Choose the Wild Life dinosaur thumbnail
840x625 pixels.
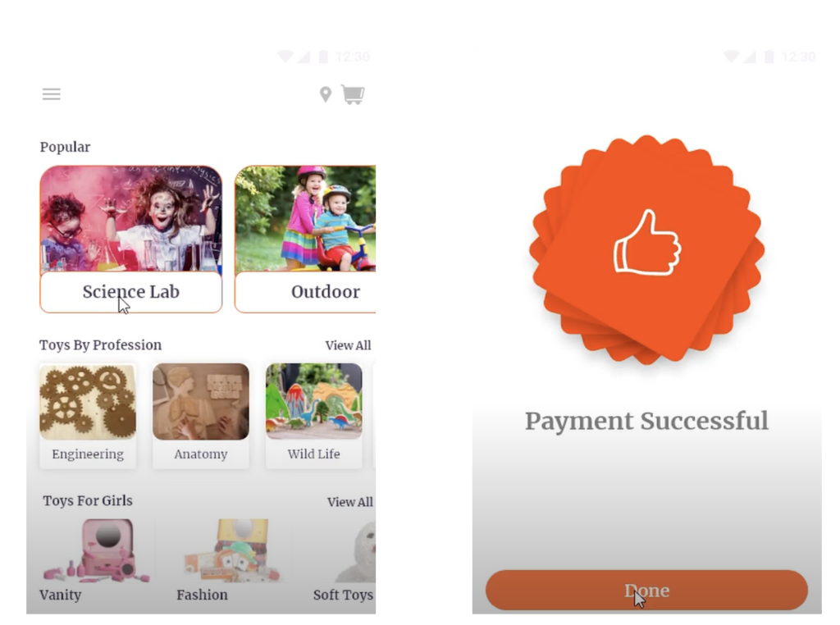click(314, 402)
